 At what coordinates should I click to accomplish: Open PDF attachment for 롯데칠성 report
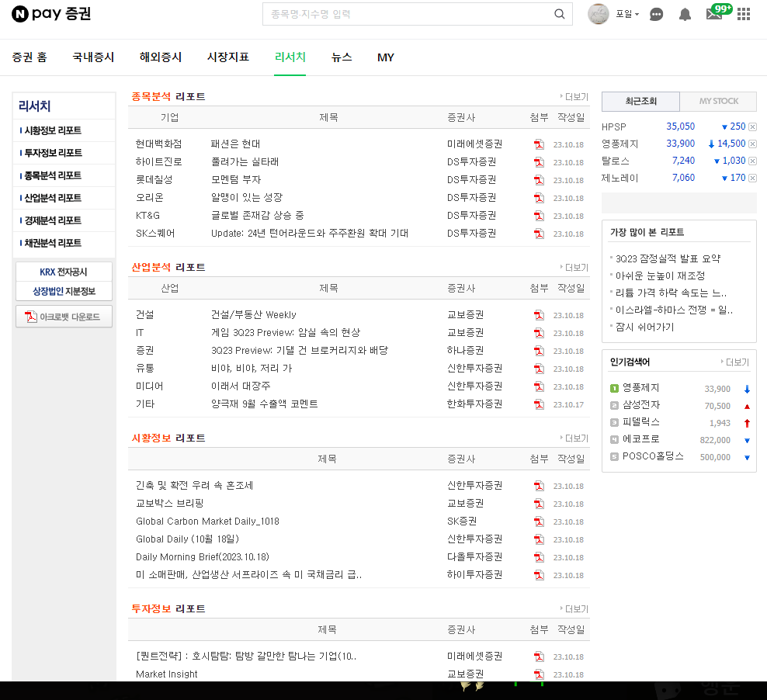[x=539, y=180]
